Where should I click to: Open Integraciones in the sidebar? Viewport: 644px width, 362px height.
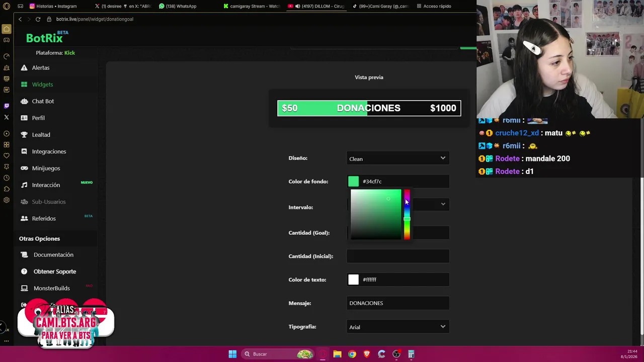(49, 151)
